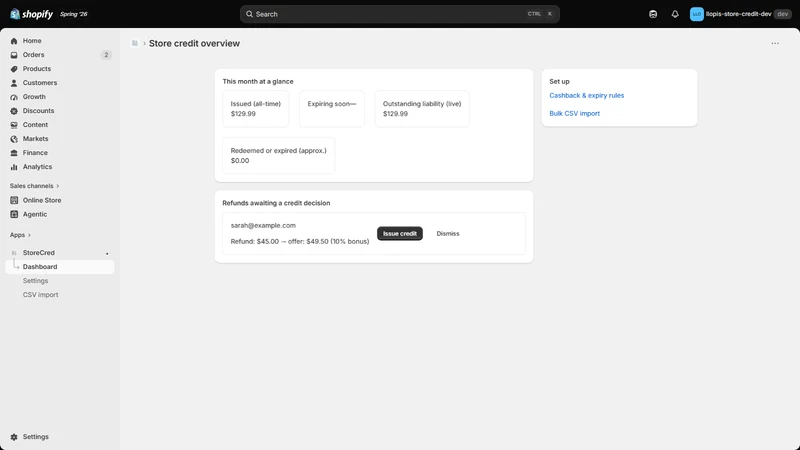The image size is (800, 450).
Task: Click the CTRL K shortcut hint
Action: pyautogui.click(x=540, y=14)
